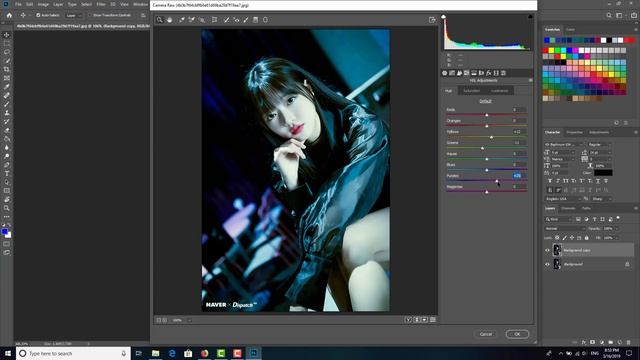The height and width of the screenshot is (360, 640).
Task: Open the Auto-Select Layer dropdown
Action: coord(74,15)
